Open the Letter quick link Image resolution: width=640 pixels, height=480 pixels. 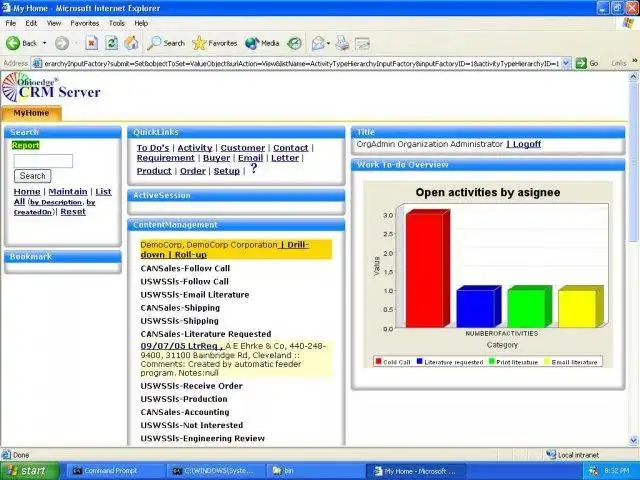285,158
